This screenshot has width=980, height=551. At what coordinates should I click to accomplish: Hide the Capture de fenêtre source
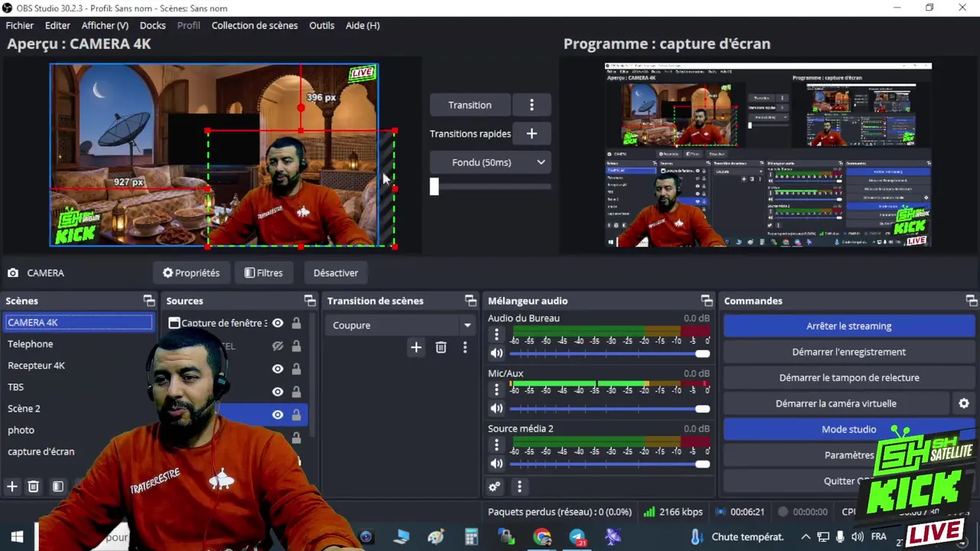[278, 323]
